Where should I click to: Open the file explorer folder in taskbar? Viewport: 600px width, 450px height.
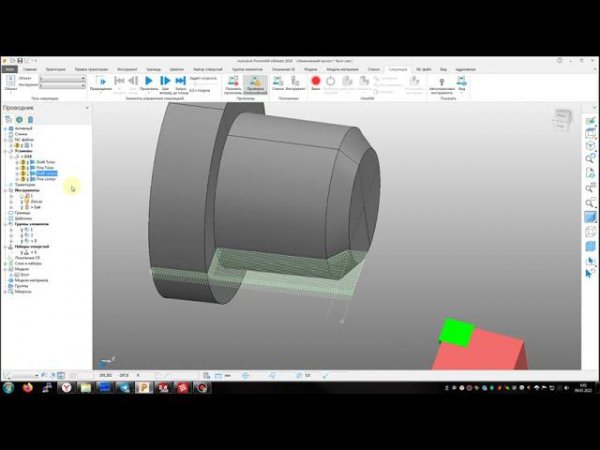86,388
